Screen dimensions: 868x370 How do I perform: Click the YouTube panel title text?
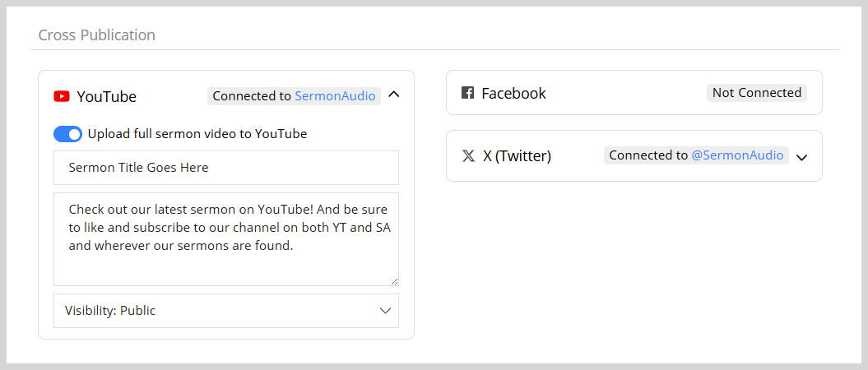[x=107, y=97]
